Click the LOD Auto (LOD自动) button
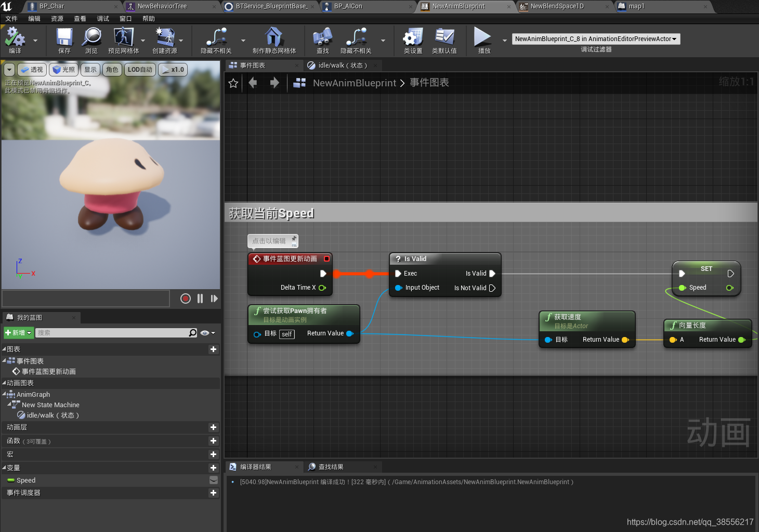The width and height of the screenshot is (759, 532). pyautogui.click(x=140, y=70)
